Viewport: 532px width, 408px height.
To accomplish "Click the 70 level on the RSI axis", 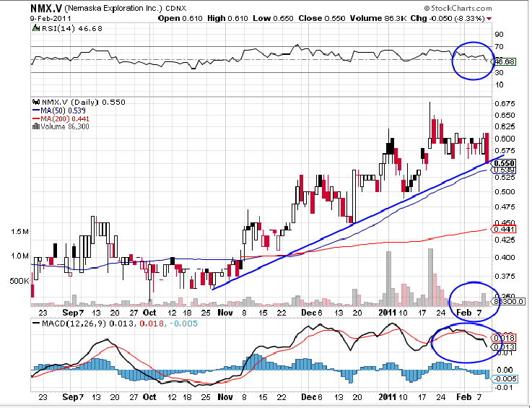I will coord(499,47).
